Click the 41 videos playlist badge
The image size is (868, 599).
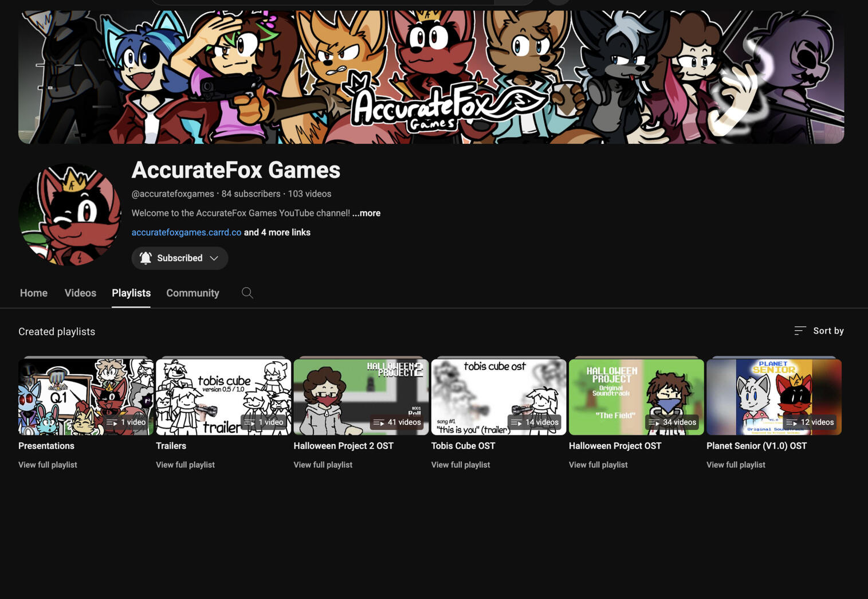tap(397, 422)
